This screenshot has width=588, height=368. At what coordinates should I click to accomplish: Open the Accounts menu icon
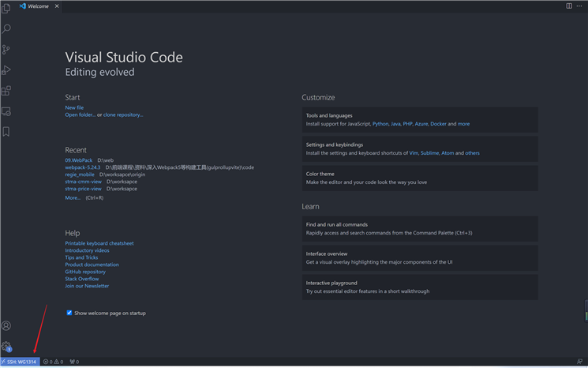click(x=6, y=325)
